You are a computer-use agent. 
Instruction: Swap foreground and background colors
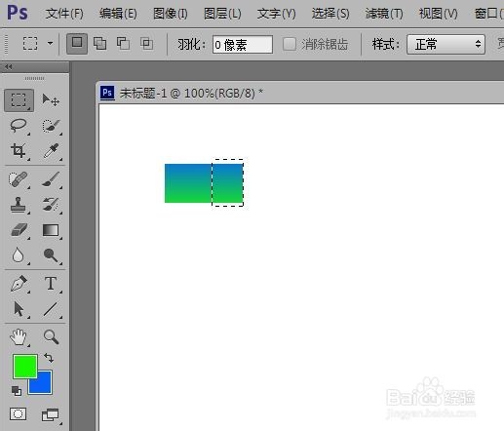tap(49, 358)
